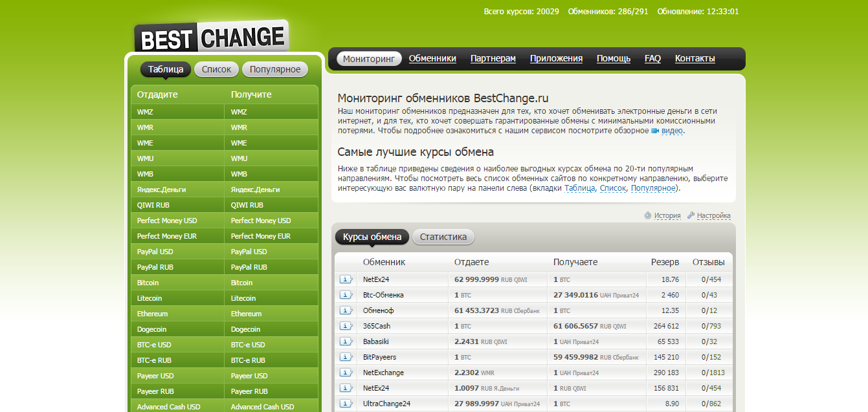The width and height of the screenshot is (868, 412).
Task: Switch to the Таблица tab
Action: (166, 69)
